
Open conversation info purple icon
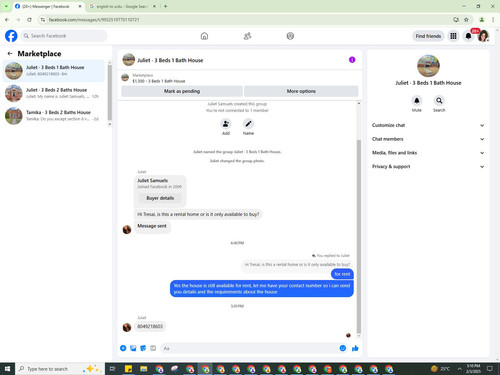(352, 60)
